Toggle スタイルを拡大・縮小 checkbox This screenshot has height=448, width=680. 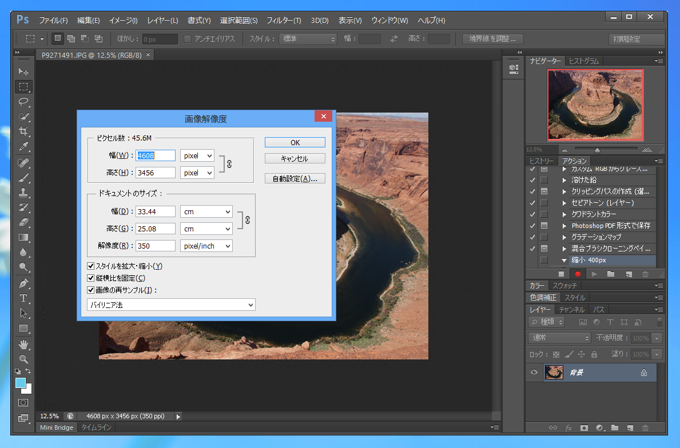click(91, 266)
